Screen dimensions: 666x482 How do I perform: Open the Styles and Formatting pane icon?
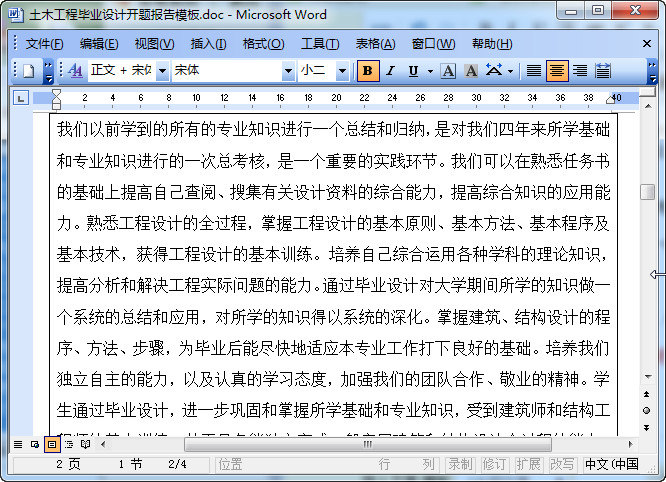pos(75,70)
